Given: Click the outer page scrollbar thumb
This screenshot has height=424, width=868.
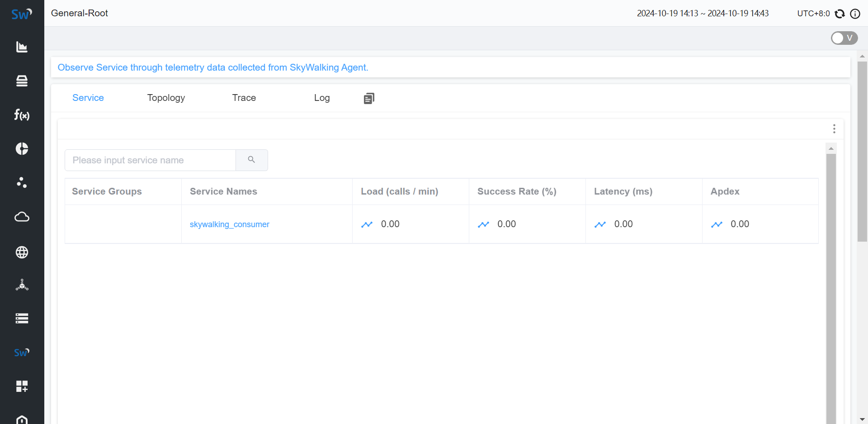Looking at the screenshot, I should pyautogui.click(x=862, y=152).
